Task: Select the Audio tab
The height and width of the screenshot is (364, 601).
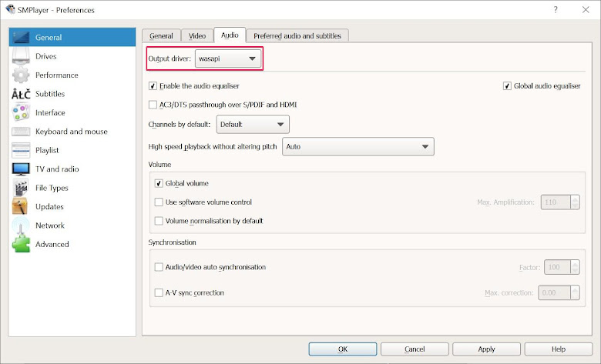Action: (230, 35)
